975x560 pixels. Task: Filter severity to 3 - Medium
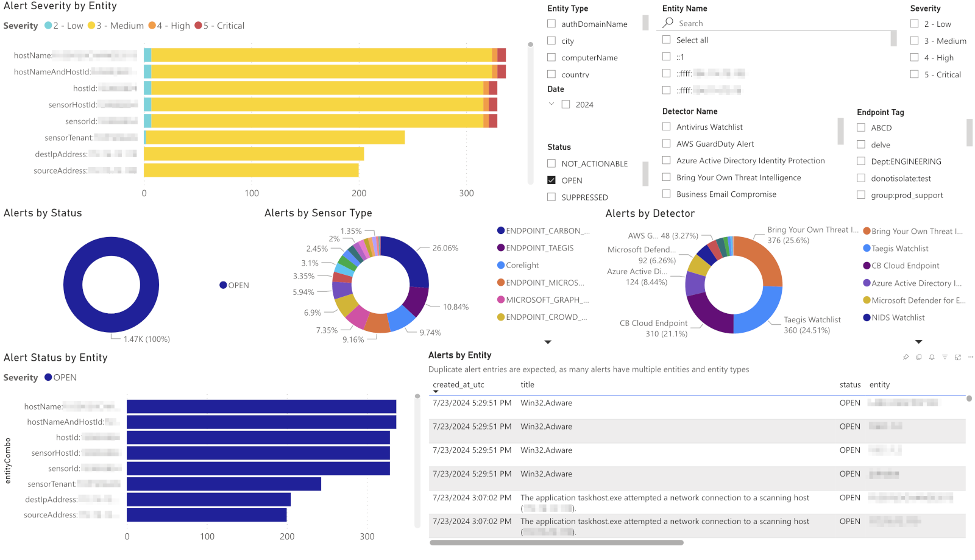(x=915, y=41)
